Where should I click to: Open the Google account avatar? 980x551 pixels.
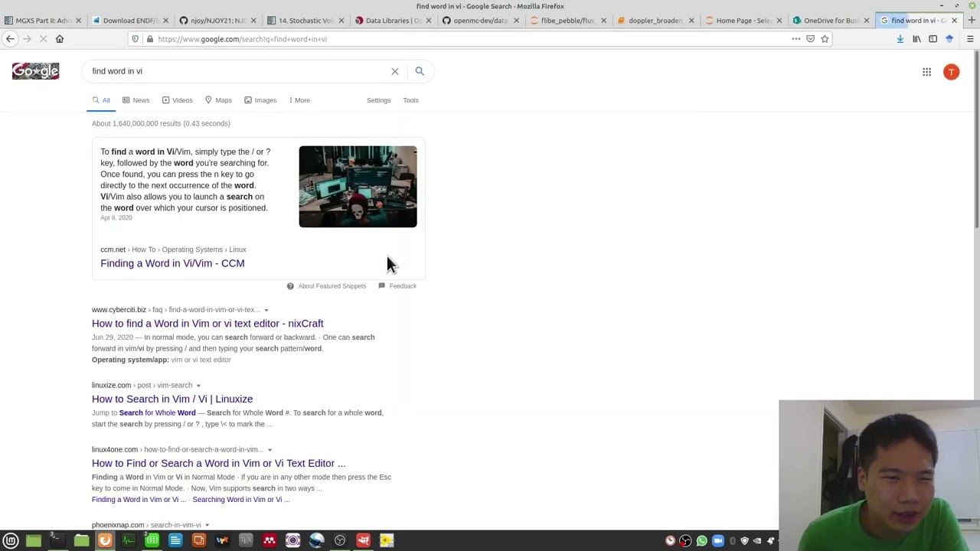951,72
